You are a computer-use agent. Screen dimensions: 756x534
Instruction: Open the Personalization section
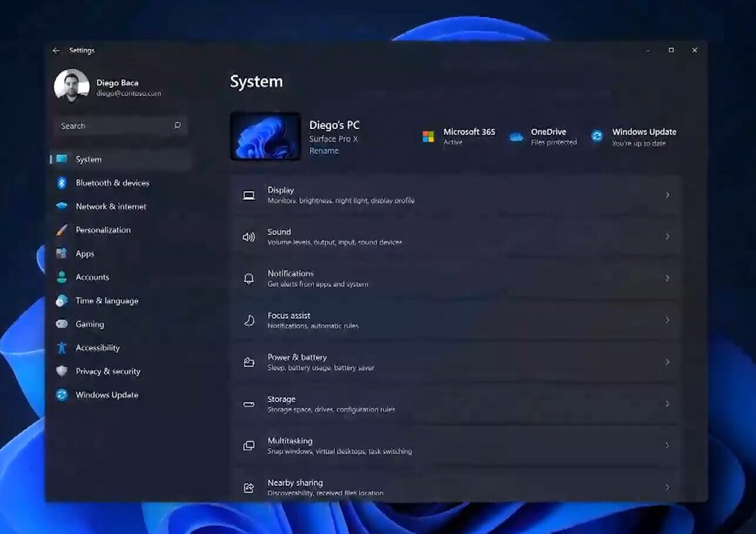click(x=103, y=229)
